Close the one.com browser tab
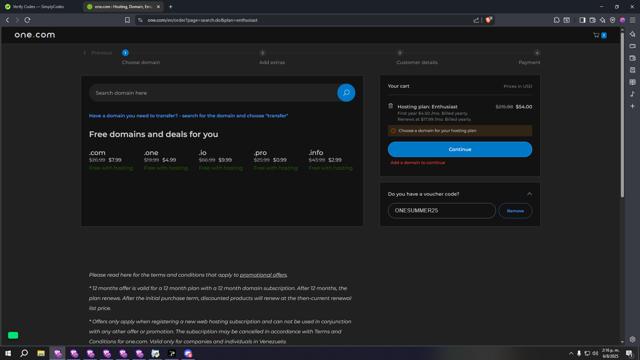This screenshot has width=640, height=360. (x=158, y=7)
